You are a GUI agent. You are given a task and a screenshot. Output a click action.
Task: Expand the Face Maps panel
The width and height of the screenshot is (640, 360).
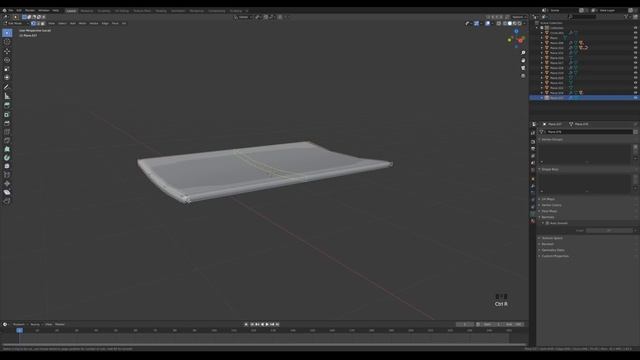(549, 211)
